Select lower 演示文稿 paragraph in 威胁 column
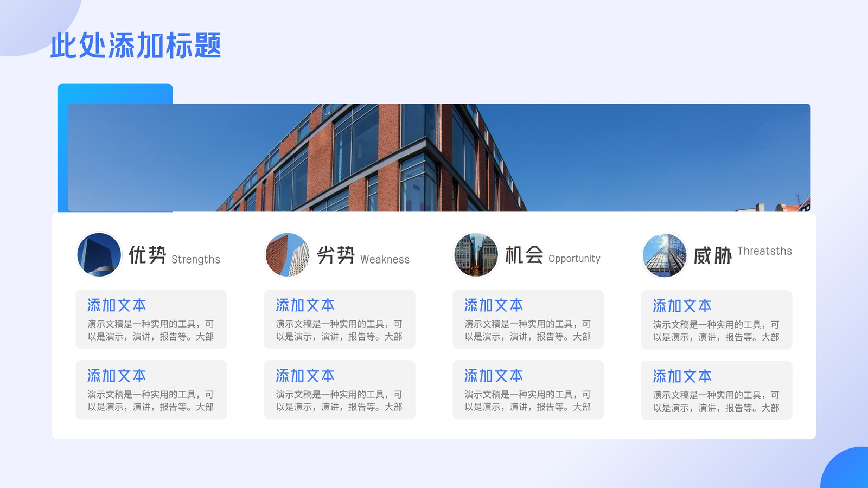 (x=716, y=401)
